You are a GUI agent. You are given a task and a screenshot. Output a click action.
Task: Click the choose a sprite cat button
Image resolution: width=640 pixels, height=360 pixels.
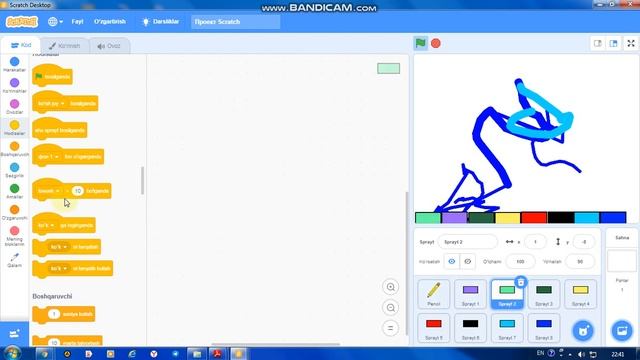(x=583, y=331)
